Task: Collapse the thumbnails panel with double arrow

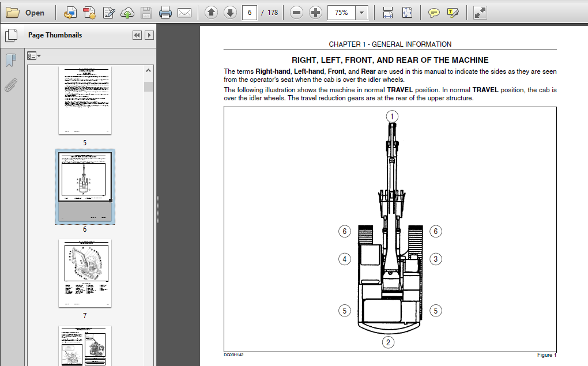Action: click(137, 35)
